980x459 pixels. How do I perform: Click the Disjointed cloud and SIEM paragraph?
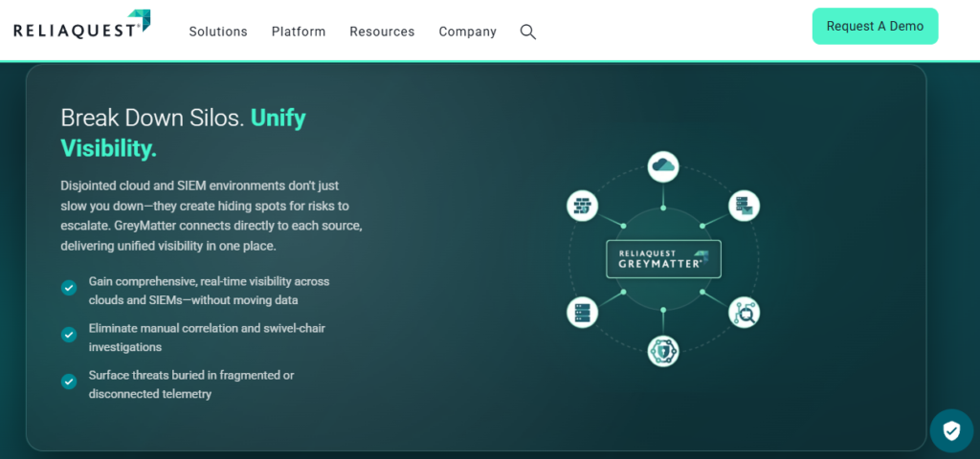click(212, 215)
